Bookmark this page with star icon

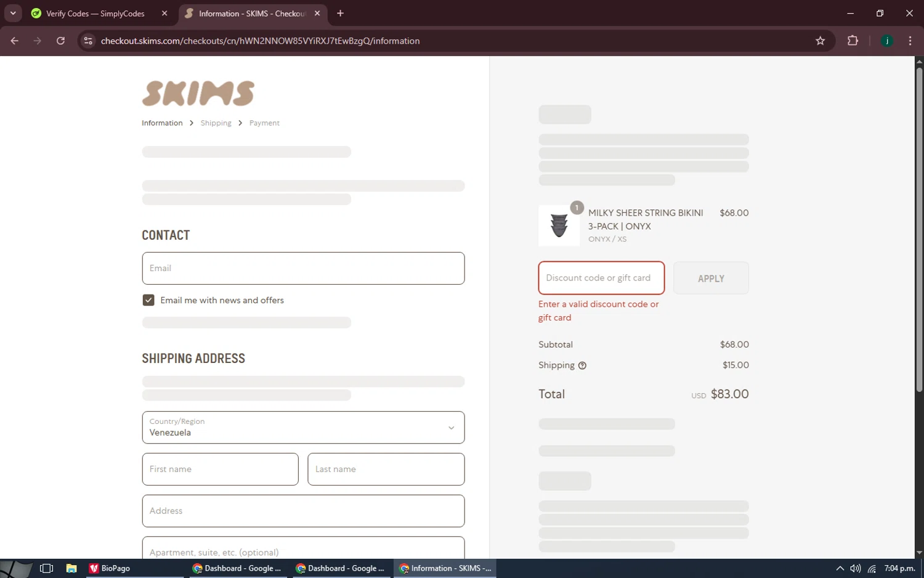[x=820, y=41]
